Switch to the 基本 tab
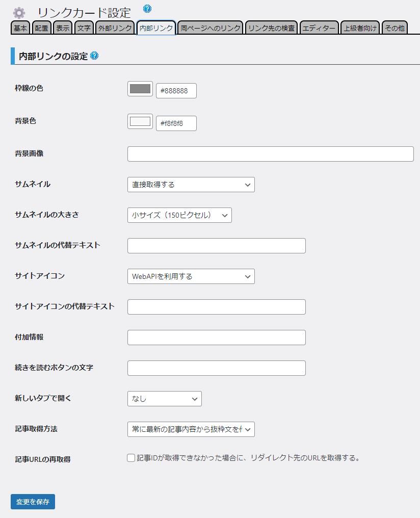Viewport: 420px width, 518px height. pos(21,28)
